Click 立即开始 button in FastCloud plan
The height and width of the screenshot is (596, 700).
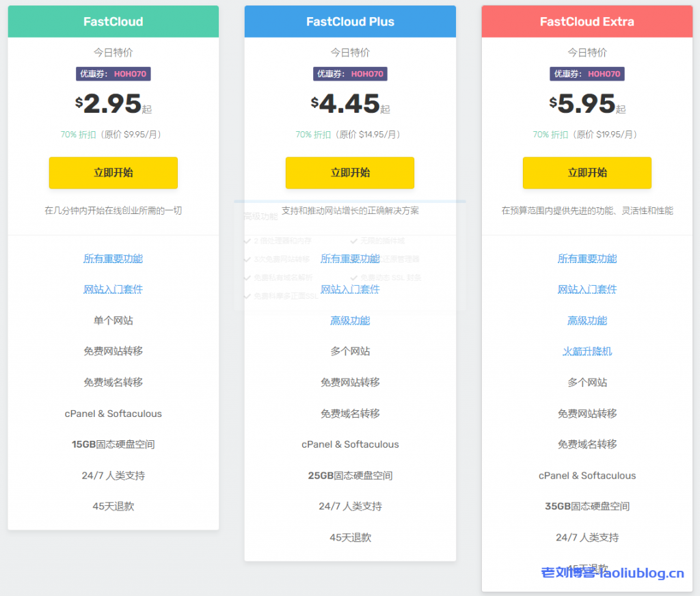point(113,173)
